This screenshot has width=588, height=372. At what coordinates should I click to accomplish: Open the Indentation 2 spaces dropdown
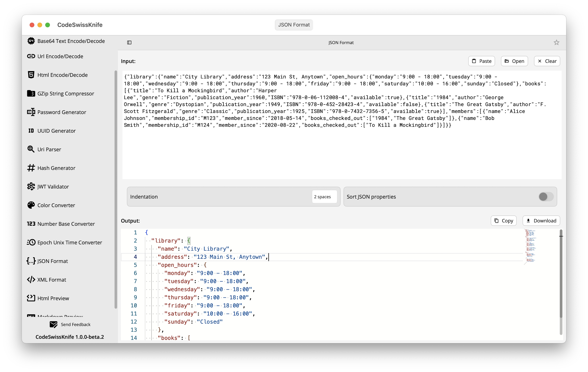click(324, 197)
